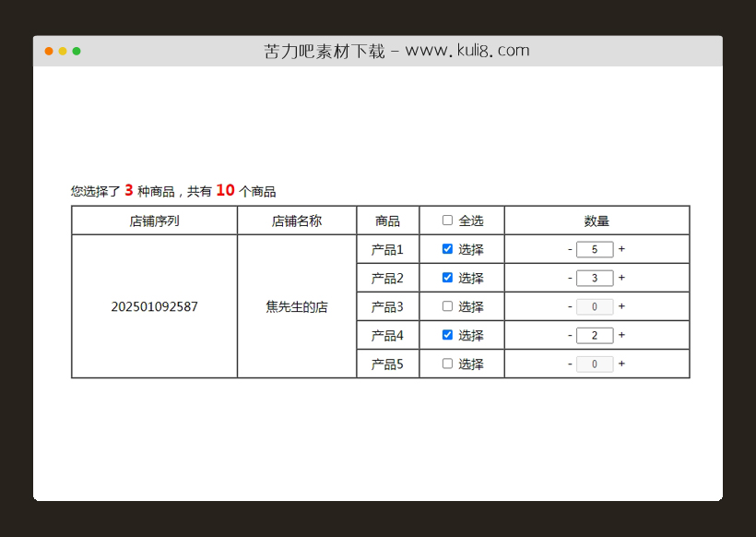
Task: Click the quantity input showing 2 for 产品4
Action: tap(595, 334)
